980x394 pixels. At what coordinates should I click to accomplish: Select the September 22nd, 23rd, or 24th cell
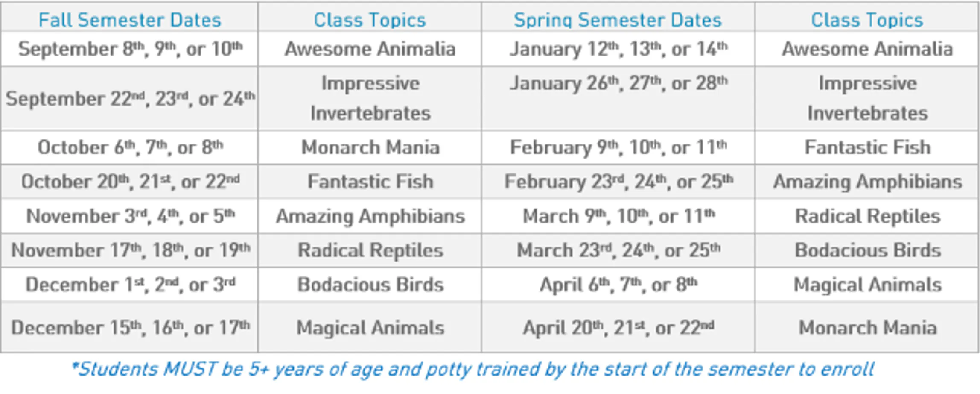pos(130,99)
